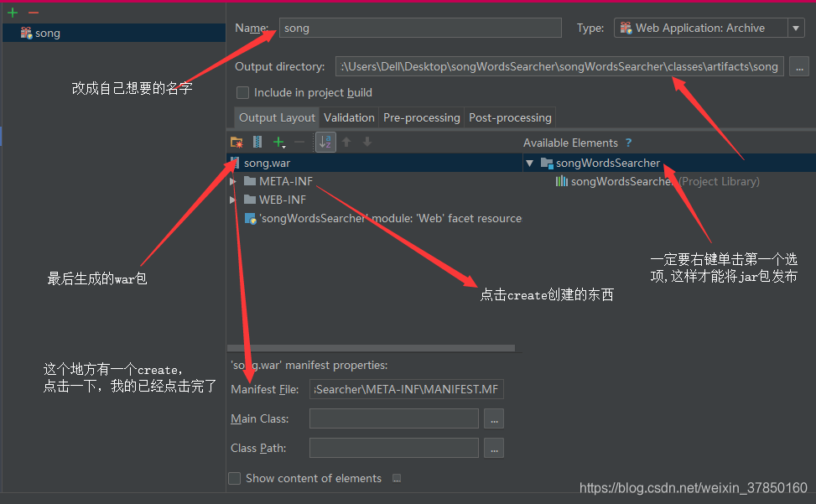
Task: Click the horizontal scrollbar under output tree
Action: (371, 348)
